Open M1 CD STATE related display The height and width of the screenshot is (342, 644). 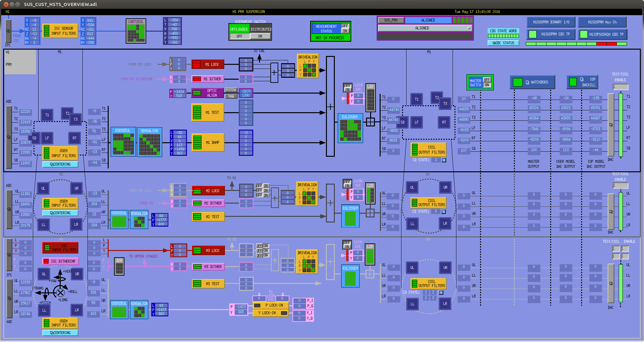coord(444,160)
